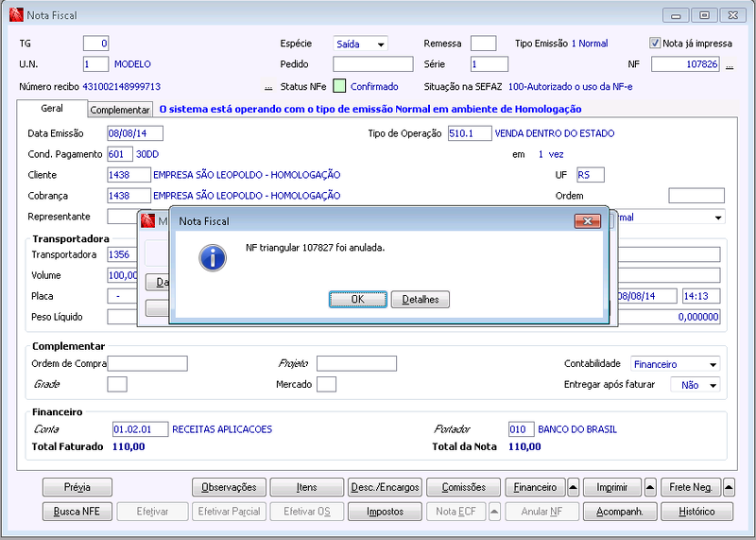This screenshot has height=540, width=756.
Task: Click the Ordem de Compra input field
Action: point(147,363)
